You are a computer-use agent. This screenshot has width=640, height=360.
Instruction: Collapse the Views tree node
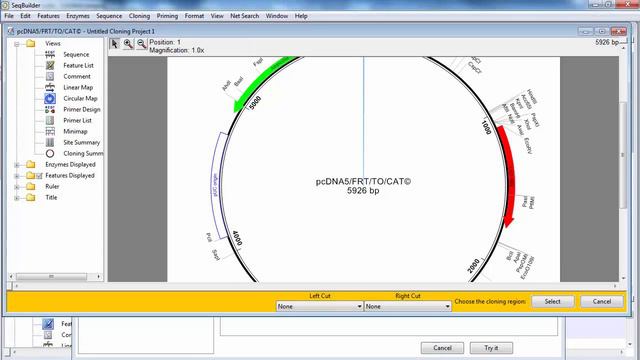pos(17,44)
